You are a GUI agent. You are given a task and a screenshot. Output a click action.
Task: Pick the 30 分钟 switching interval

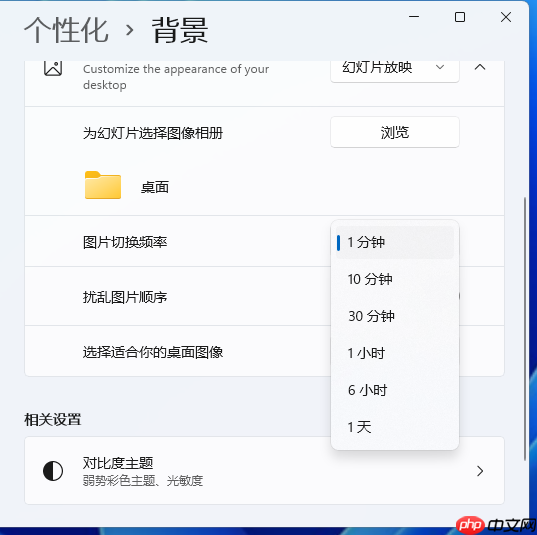click(x=395, y=316)
